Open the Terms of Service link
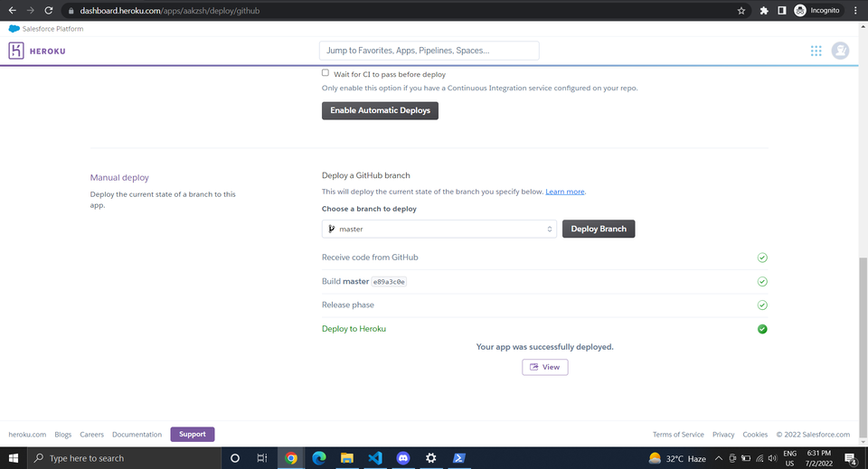Screen dimensions: 868x469 pyautogui.click(x=678, y=435)
